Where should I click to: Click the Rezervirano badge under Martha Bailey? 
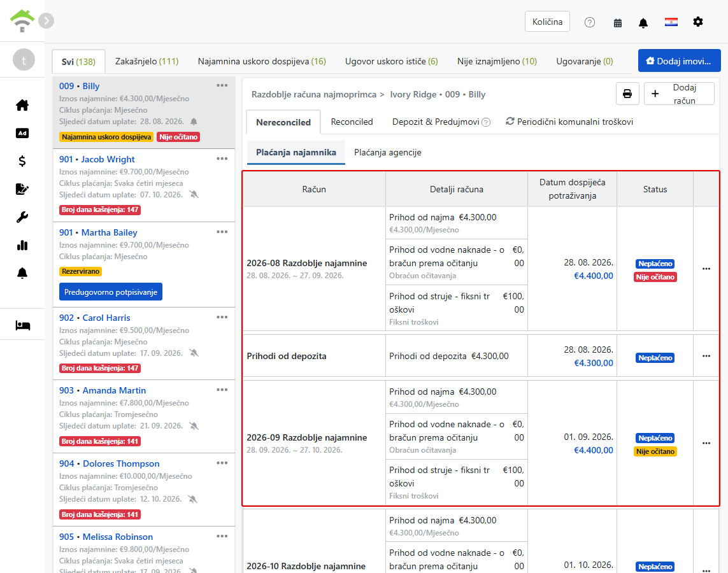[81, 271]
